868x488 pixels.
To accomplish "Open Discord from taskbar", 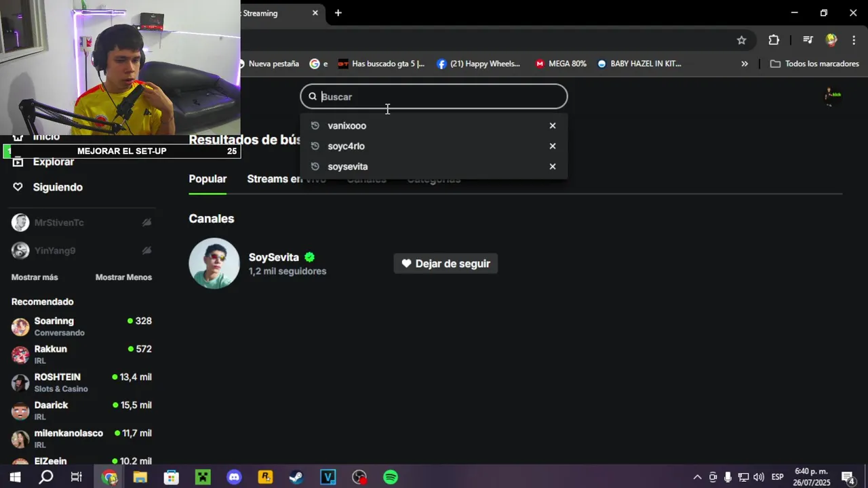I will coord(234,477).
